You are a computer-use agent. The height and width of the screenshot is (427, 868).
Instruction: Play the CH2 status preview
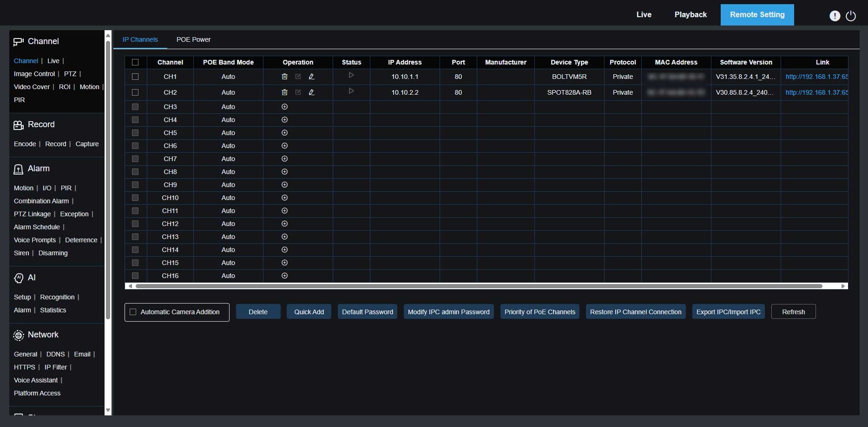click(x=351, y=91)
